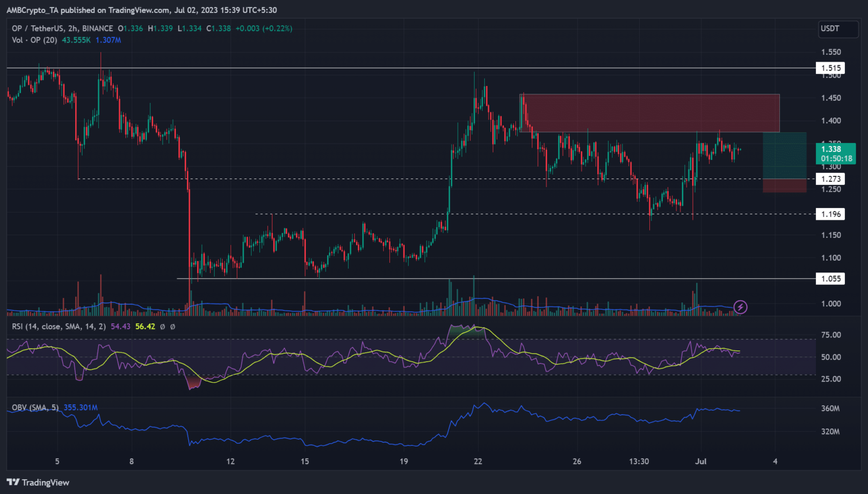Click the green 1.338 current price tag
Viewport: 868px width, 494px height.
coord(835,153)
